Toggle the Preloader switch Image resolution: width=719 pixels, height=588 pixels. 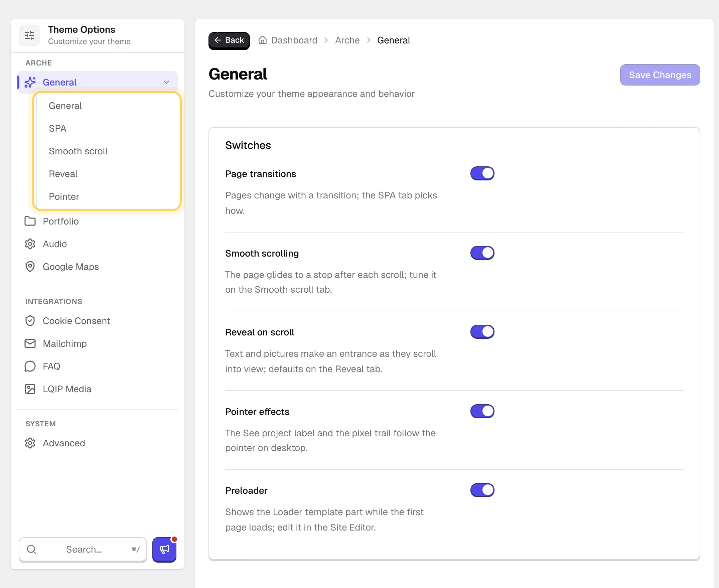(482, 490)
